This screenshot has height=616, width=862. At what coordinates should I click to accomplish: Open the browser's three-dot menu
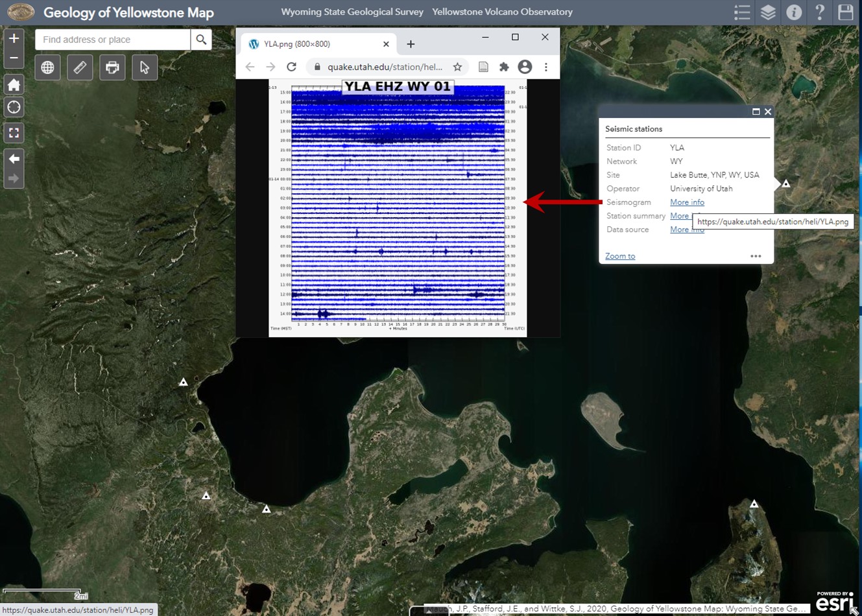[546, 67]
